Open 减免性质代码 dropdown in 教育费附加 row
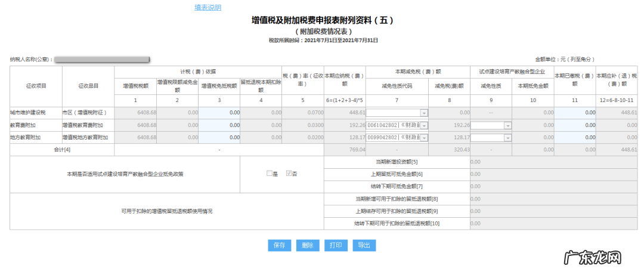 [x=424, y=125]
